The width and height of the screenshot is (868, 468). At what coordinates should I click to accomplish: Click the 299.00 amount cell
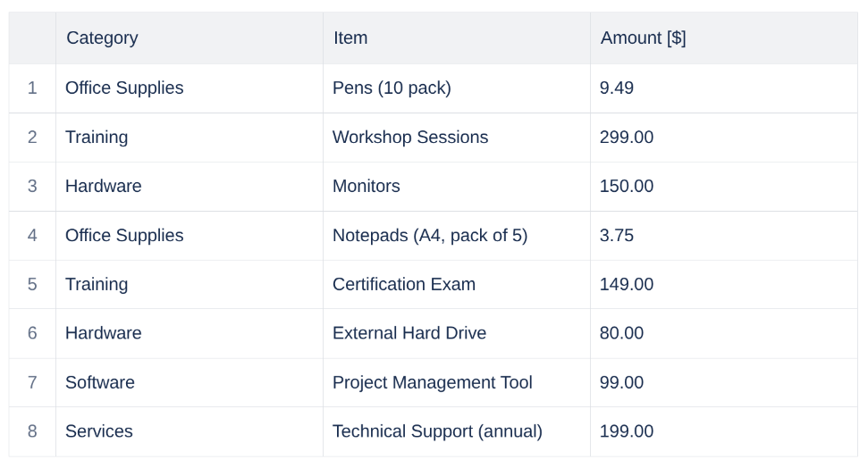(627, 137)
